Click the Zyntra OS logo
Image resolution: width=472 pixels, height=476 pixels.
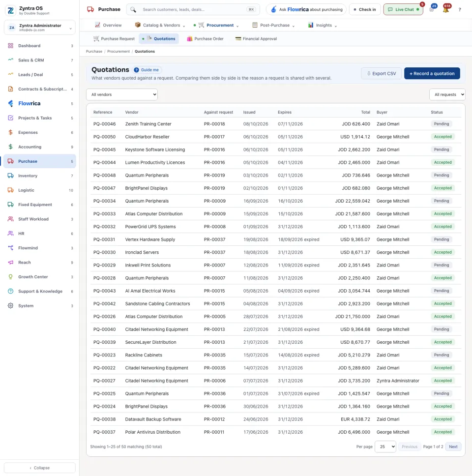click(11, 10)
